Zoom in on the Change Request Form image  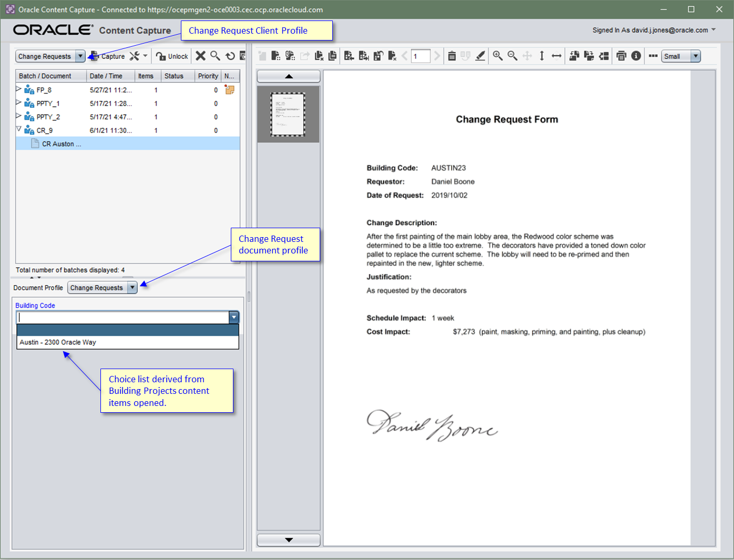point(497,56)
